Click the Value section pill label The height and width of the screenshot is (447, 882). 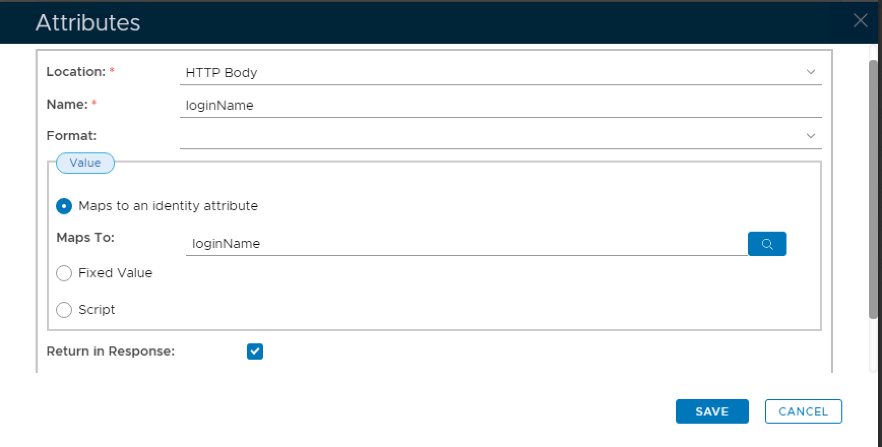point(85,162)
